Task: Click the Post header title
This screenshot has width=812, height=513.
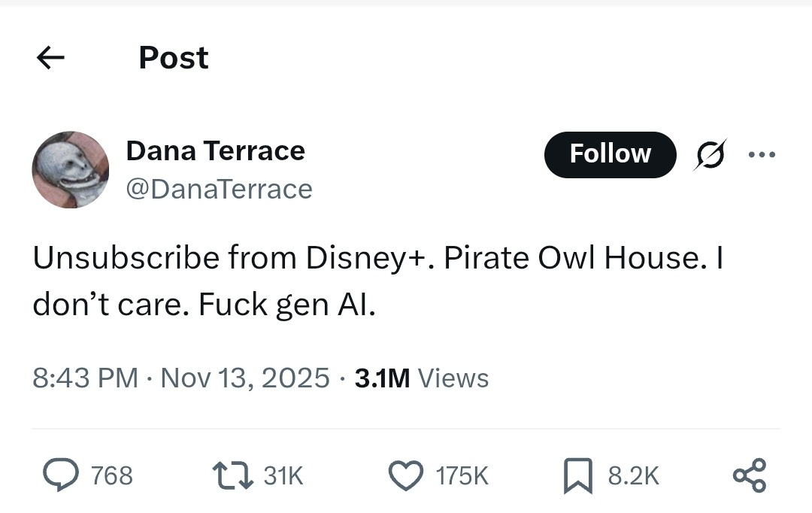Action: coord(174,57)
